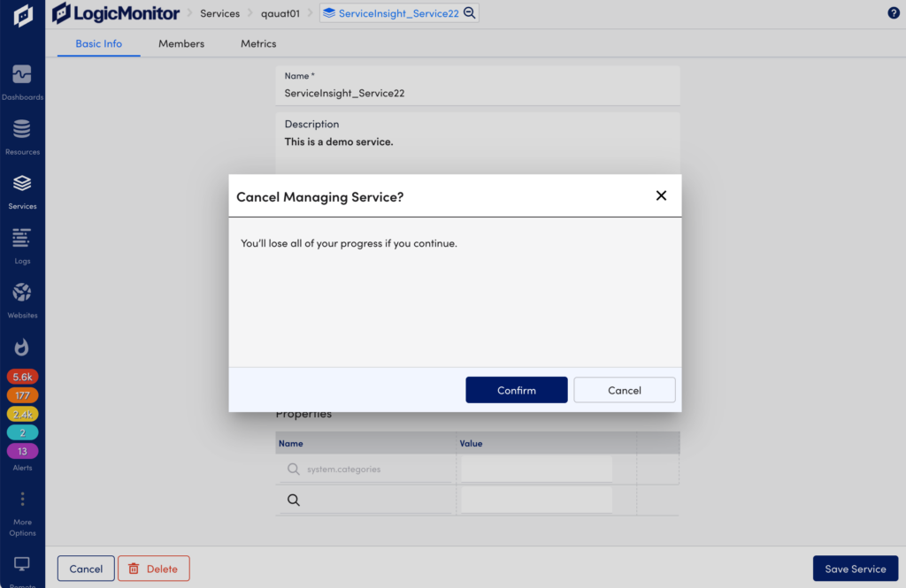Click the empty property value field in last row
Screen dimensions: 906x588
pyautogui.click(x=536, y=500)
